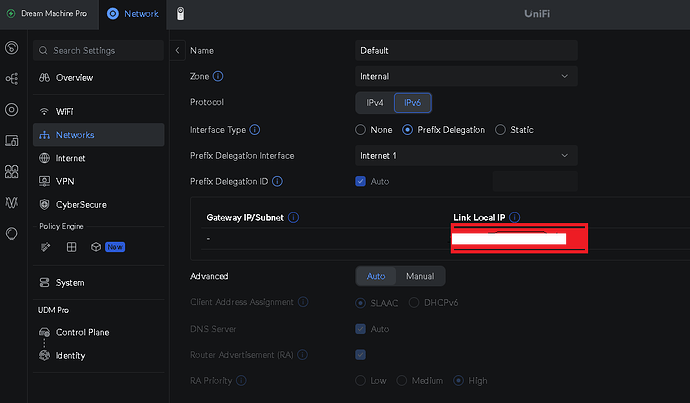Expand Prefix Delegation Interface dropdown
690x403 pixels.
coord(466,156)
